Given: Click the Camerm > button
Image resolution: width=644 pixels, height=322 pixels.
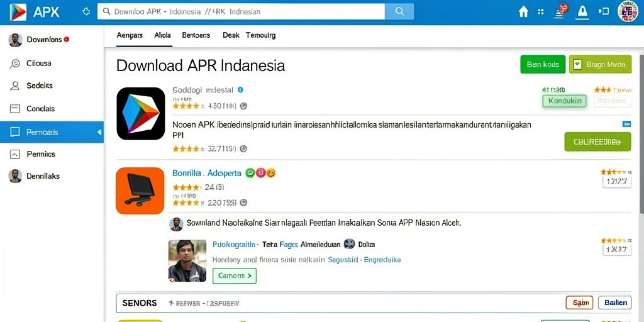Looking at the screenshot, I should pyautogui.click(x=235, y=276).
